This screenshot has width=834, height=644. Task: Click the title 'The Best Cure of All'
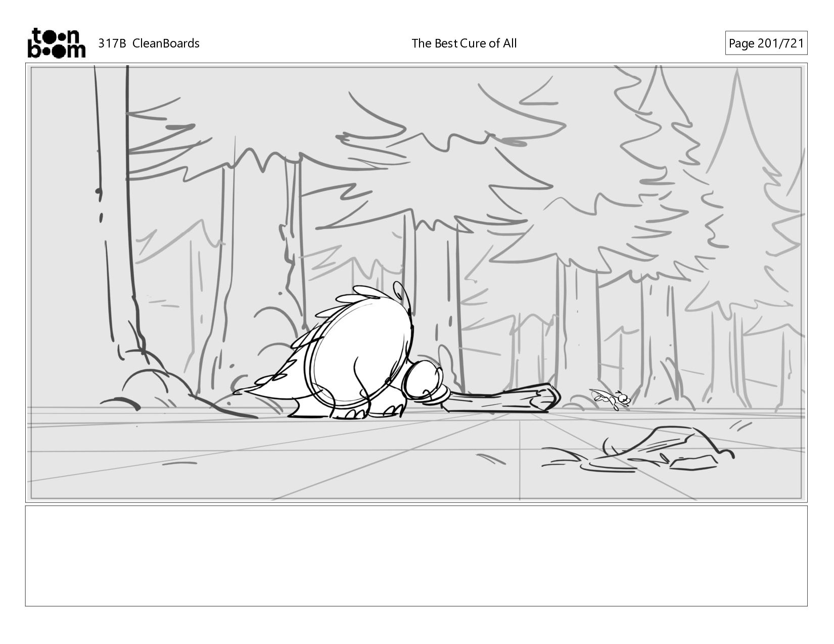point(464,43)
